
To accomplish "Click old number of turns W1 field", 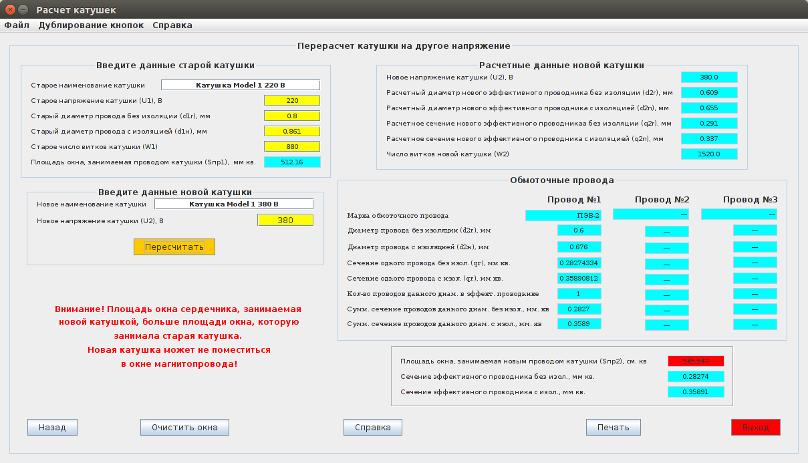I will (x=291, y=146).
